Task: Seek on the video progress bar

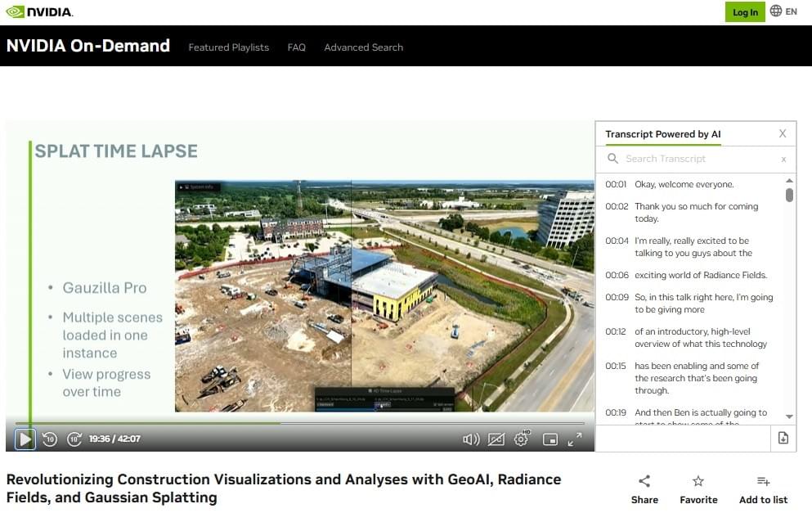Action: tap(299, 423)
